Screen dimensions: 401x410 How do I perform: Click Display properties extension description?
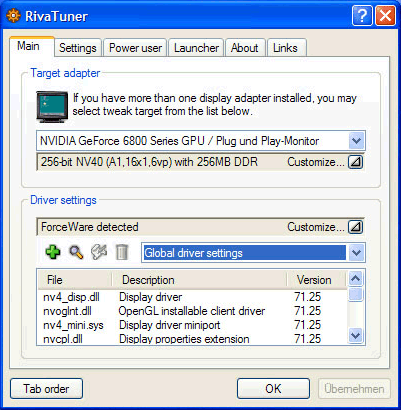pyautogui.click(x=184, y=339)
